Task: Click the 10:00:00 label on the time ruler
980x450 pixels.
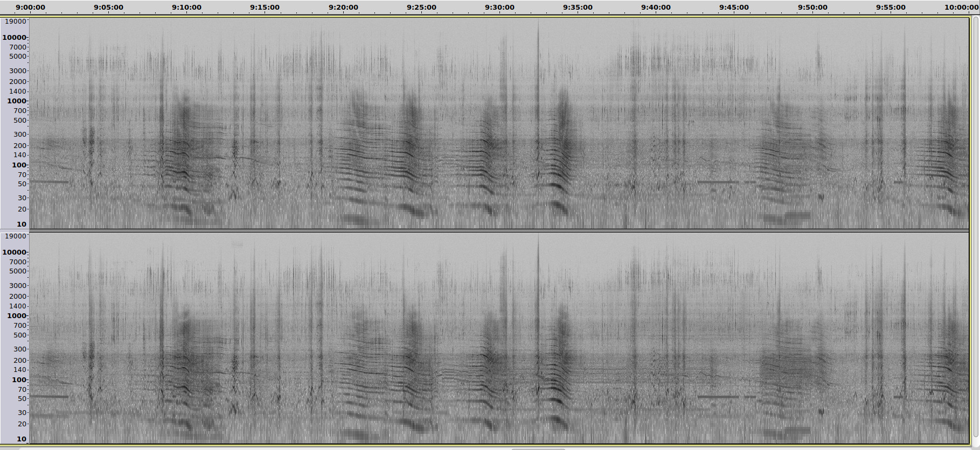Action: click(x=961, y=8)
